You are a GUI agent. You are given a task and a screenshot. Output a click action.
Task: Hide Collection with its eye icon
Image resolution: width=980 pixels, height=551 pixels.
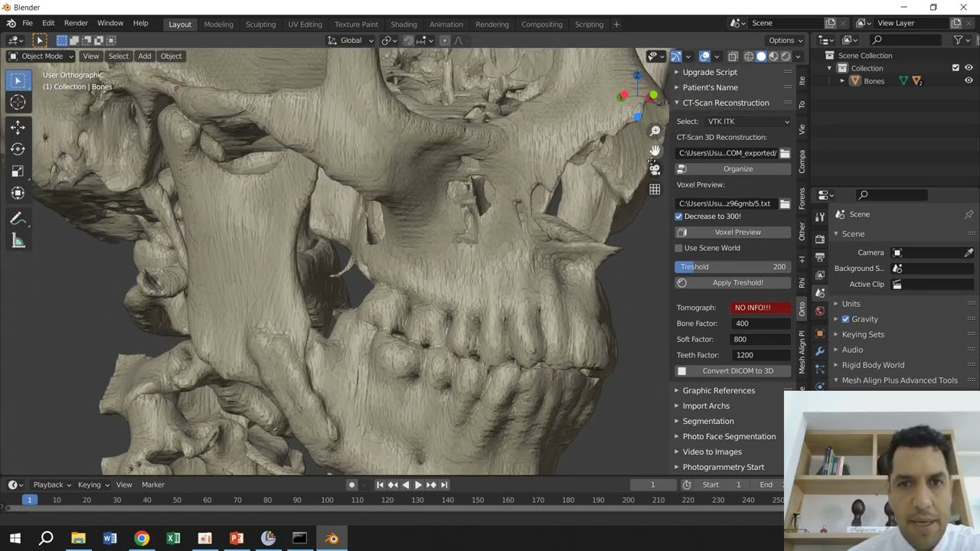point(969,68)
